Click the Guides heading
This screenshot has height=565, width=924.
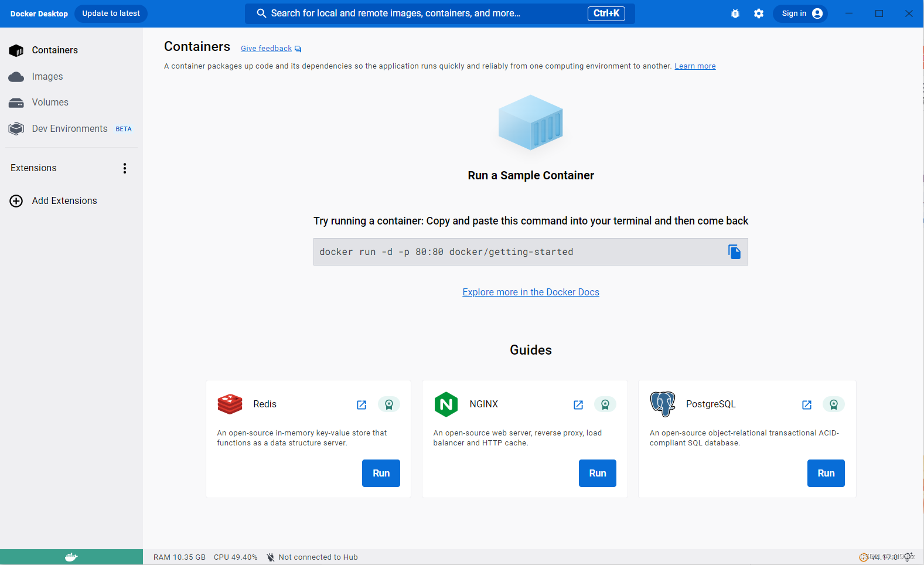click(x=531, y=350)
